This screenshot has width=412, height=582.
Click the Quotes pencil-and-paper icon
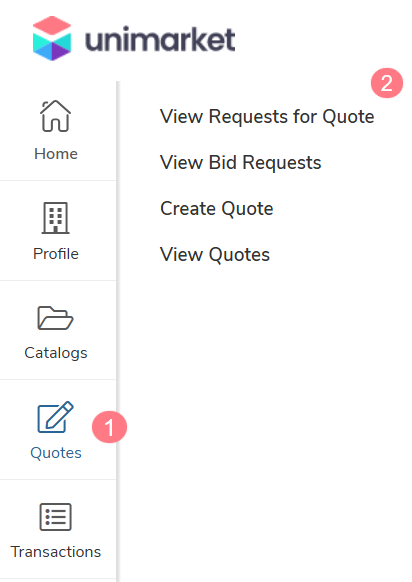55,417
